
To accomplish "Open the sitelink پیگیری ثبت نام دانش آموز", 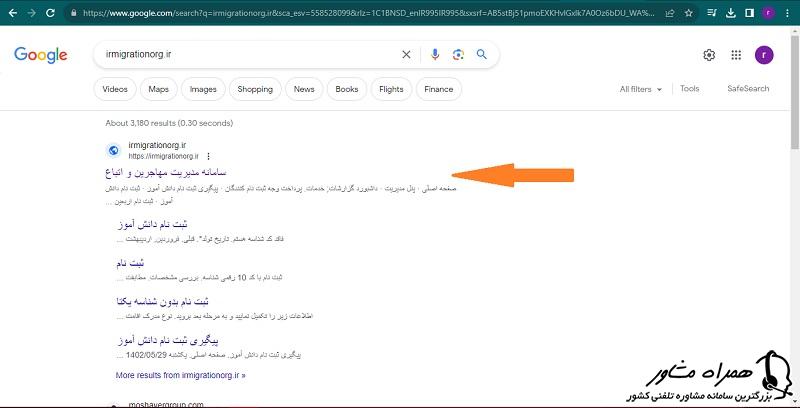I will coord(167,340).
